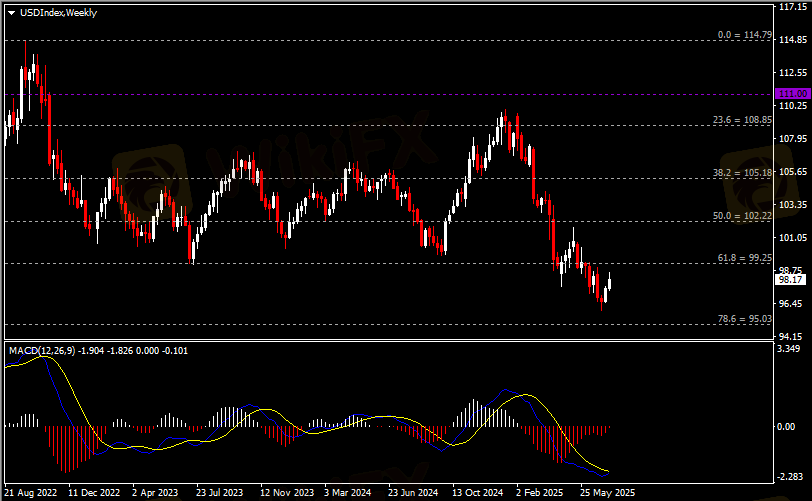Click the 21 Aug 2022 date label
This screenshot has height=501, width=812.
(x=31, y=492)
